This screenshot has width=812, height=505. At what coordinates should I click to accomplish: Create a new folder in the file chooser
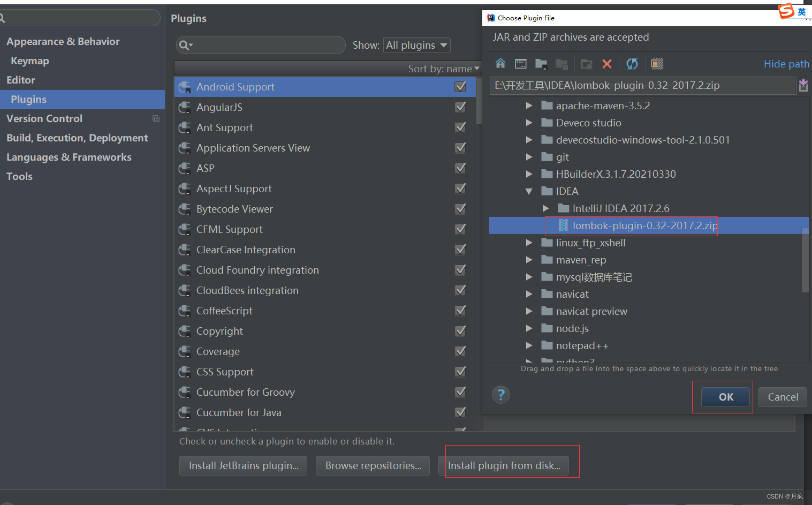point(587,64)
